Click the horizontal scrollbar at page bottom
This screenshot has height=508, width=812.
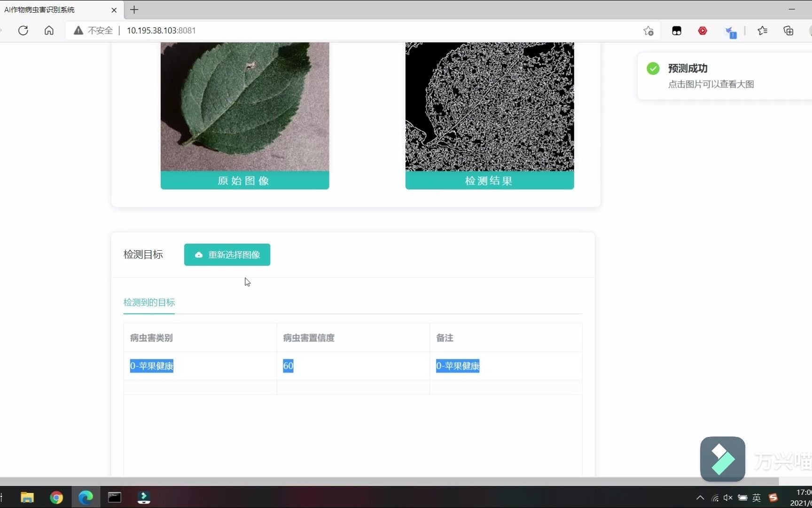389,481
